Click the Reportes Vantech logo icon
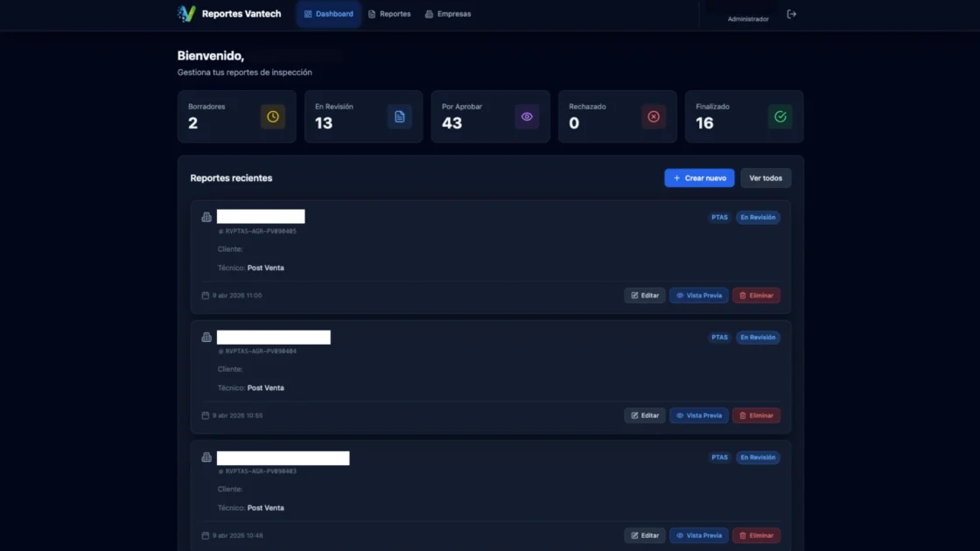Viewport: 980px width, 551px height. pos(186,13)
